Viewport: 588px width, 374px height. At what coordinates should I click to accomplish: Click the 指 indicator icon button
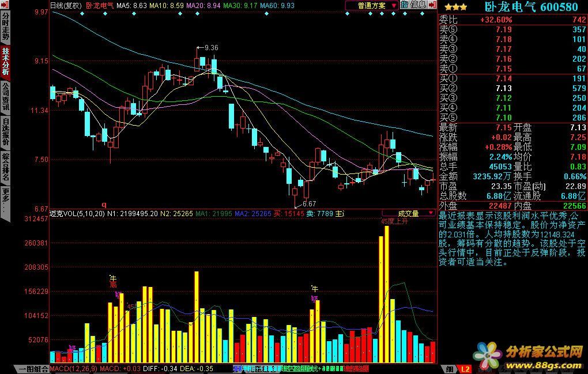[404, 5]
